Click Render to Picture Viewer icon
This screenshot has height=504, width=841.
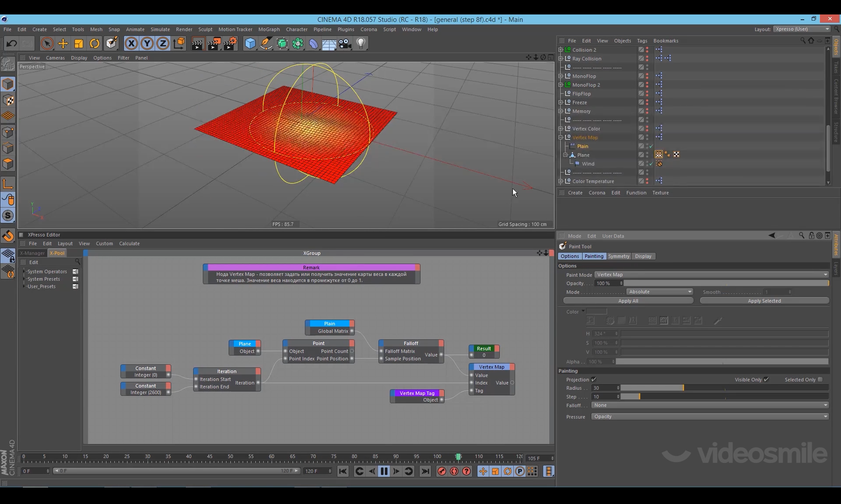click(x=214, y=43)
